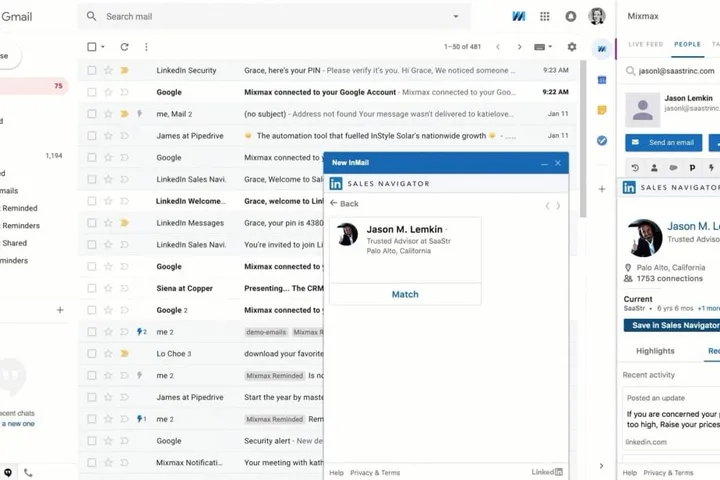The image size is (720, 480).
Task: Select the LinkedIn Security email checkbox
Action: (92, 70)
